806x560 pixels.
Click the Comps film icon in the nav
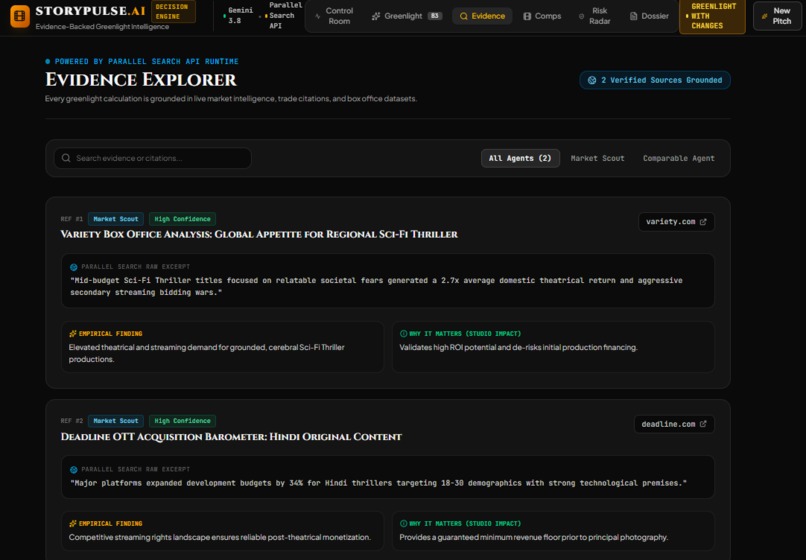point(527,16)
